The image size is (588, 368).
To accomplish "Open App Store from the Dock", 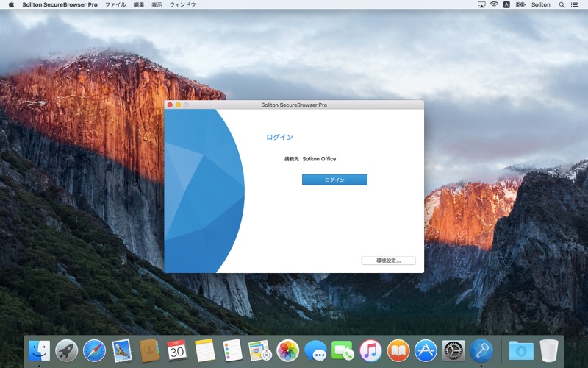I will coord(426,351).
